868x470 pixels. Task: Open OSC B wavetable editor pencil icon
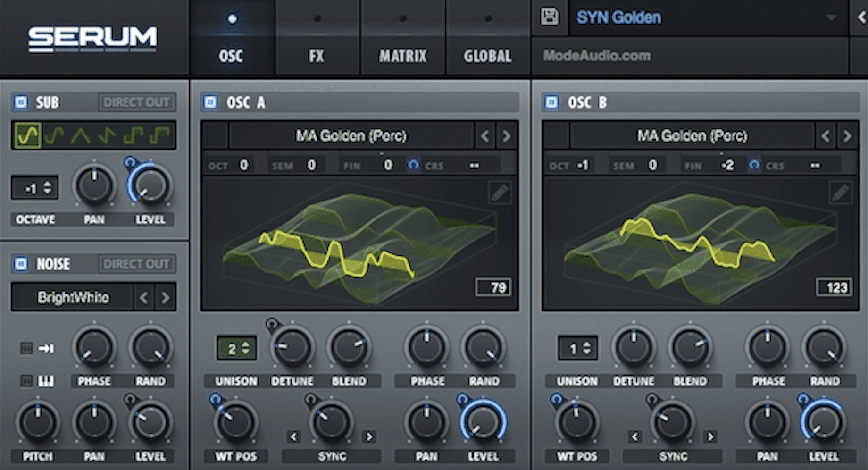[841, 193]
